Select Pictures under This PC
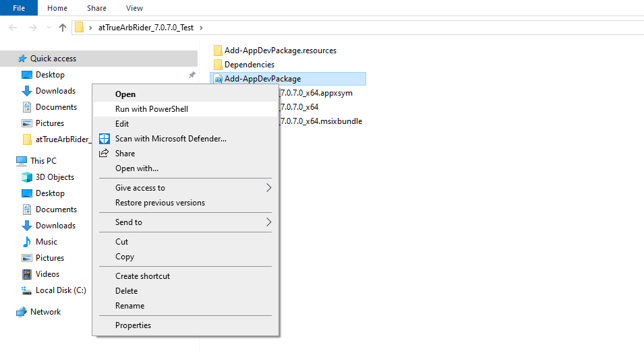The height and width of the screenshot is (353, 644). 50,258
